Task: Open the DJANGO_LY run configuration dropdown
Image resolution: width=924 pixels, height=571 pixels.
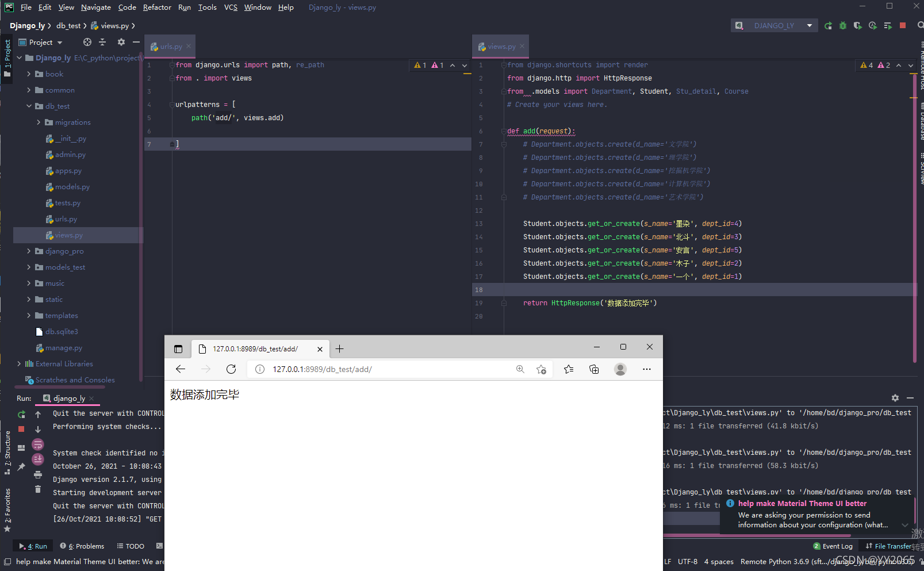Action: pos(775,26)
